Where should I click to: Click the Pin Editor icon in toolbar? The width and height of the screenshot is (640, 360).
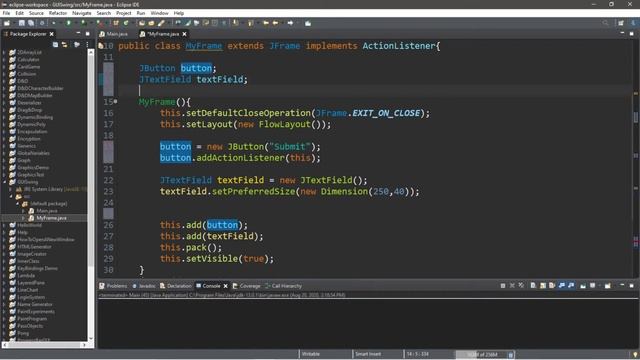(x=308, y=23)
